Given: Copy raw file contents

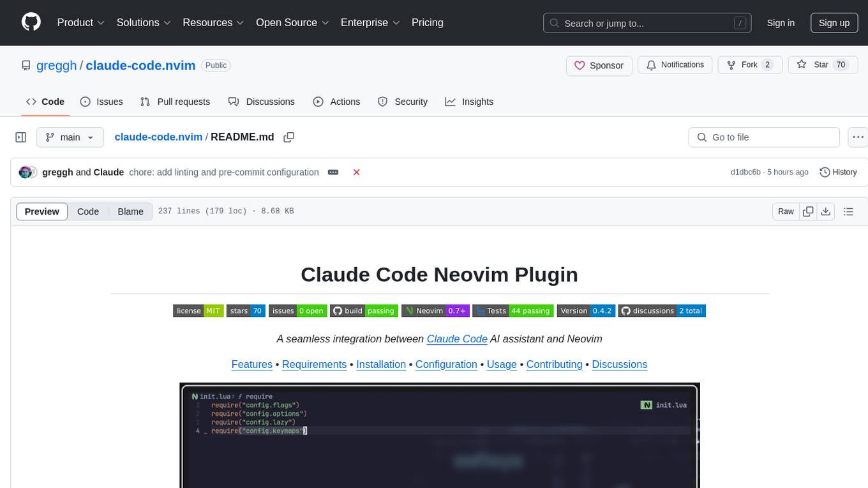Looking at the screenshot, I should click(x=809, y=211).
